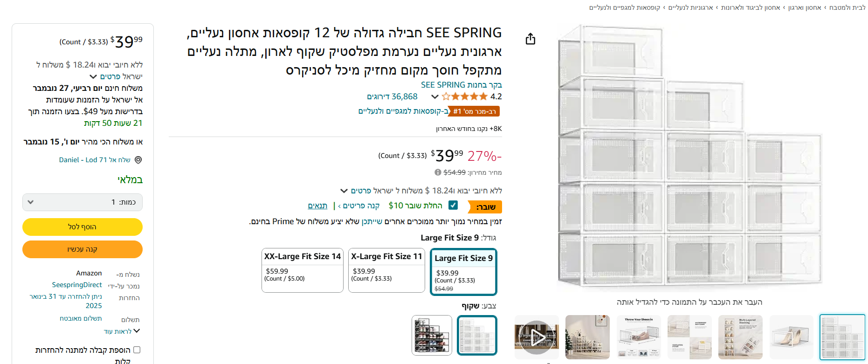Click the 'לבית ולמטבח' breadcrumb

pos(846,7)
